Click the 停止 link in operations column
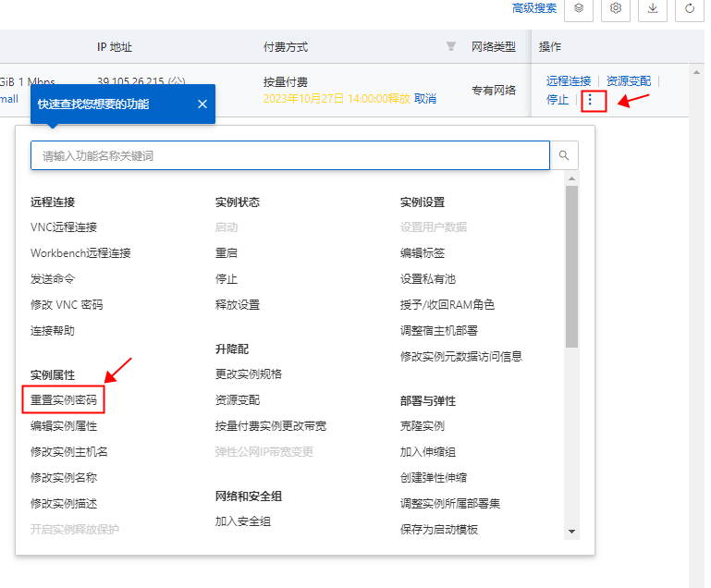 click(x=558, y=99)
